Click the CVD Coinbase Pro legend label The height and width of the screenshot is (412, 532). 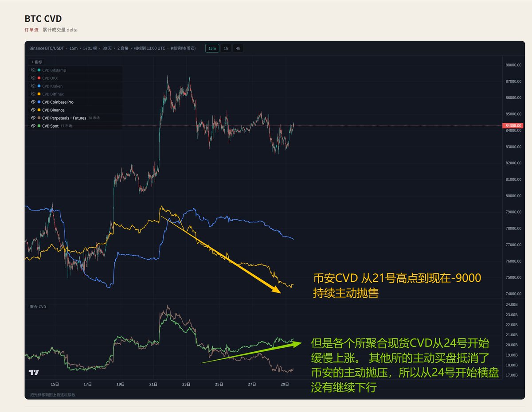click(58, 102)
